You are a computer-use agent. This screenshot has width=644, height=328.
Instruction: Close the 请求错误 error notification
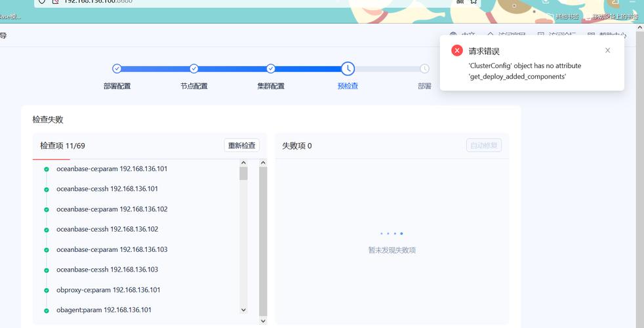pos(607,51)
